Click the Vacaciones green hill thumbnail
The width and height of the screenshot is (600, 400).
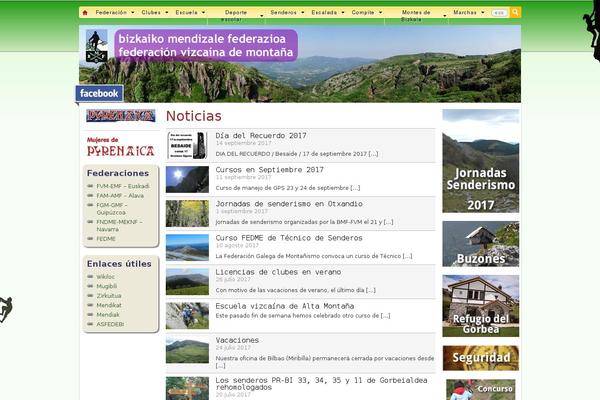click(x=188, y=349)
